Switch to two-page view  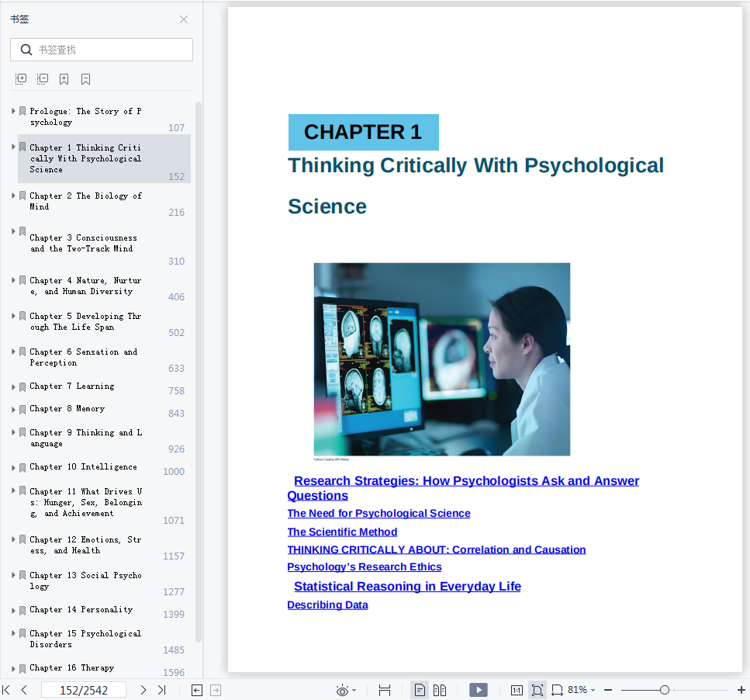[x=440, y=690]
